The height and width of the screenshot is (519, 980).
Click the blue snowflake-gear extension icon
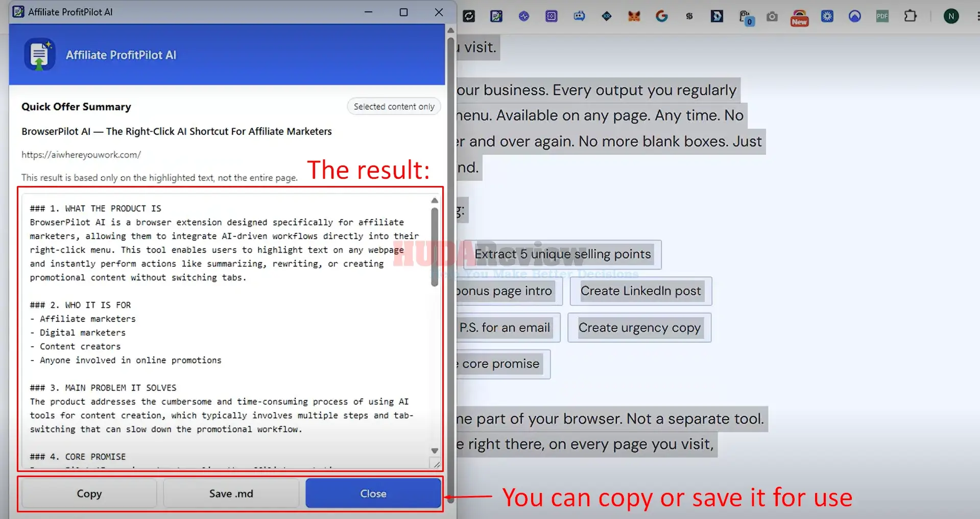(x=827, y=16)
